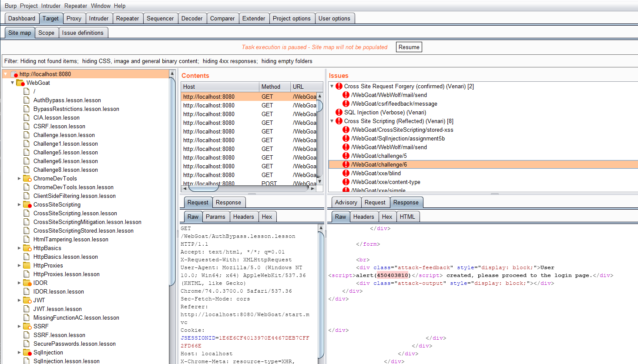638x364 pixels.
Task: Expand the ChromeDevTools folder node
Action: tap(19, 178)
